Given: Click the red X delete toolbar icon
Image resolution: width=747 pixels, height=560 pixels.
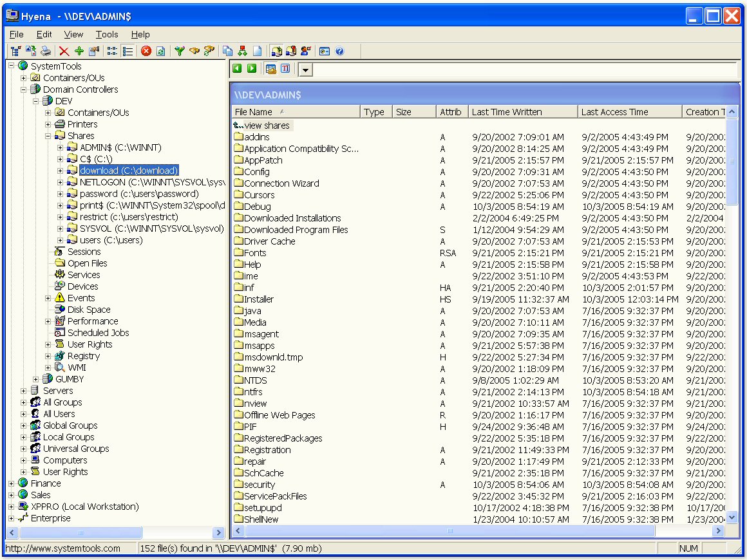Looking at the screenshot, I should (x=64, y=51).
